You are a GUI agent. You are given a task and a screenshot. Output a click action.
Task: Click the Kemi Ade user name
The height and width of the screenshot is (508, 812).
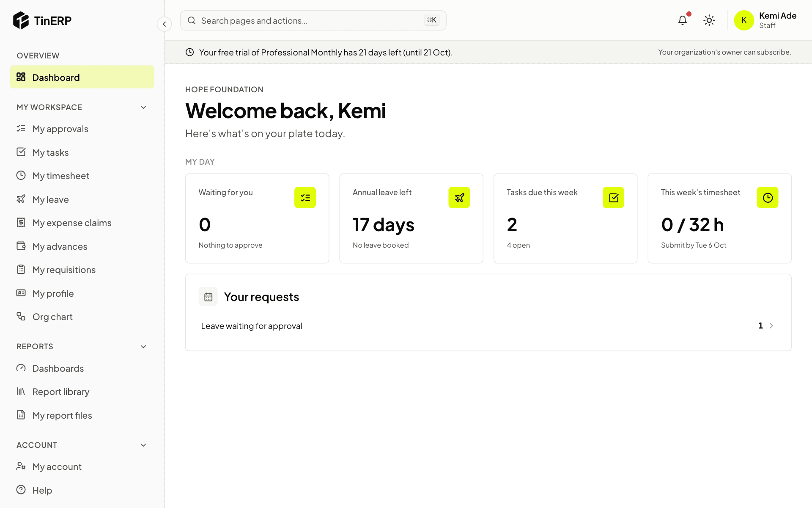(778, 16)
